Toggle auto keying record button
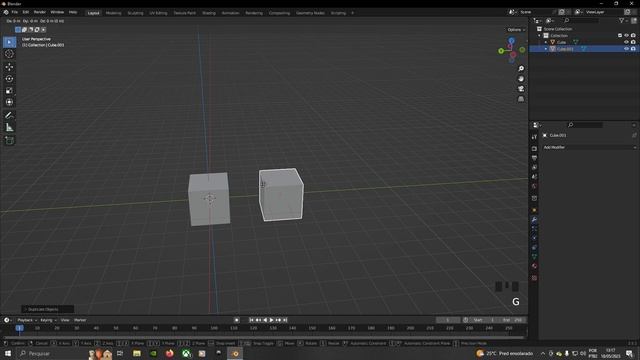The image size is (640, 360). tap(236, 320)
